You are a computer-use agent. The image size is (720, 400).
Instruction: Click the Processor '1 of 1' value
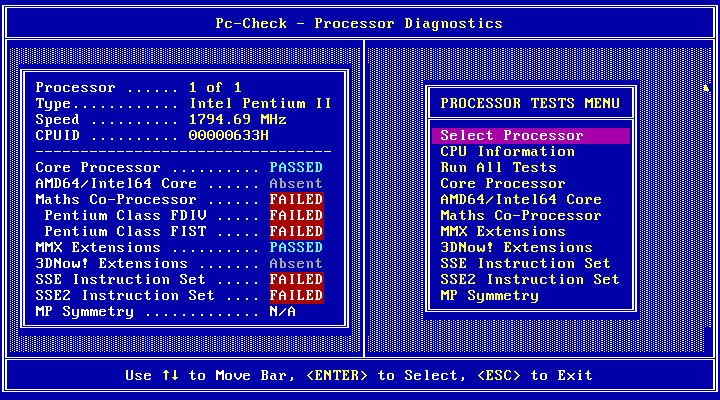tap(215, 88)
